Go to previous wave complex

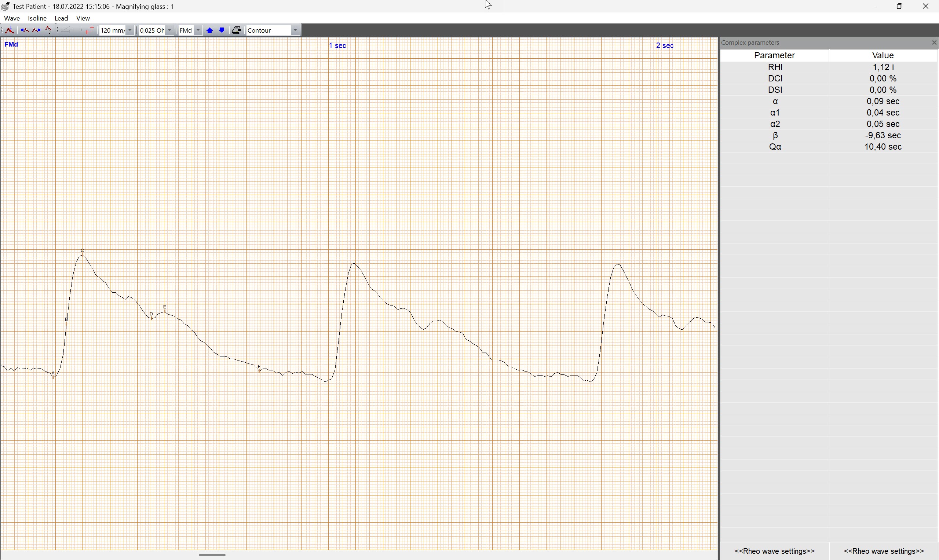25,30
